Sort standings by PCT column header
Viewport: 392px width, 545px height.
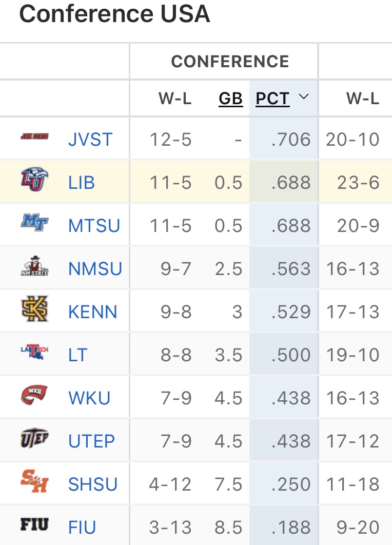tap(272, 99)
